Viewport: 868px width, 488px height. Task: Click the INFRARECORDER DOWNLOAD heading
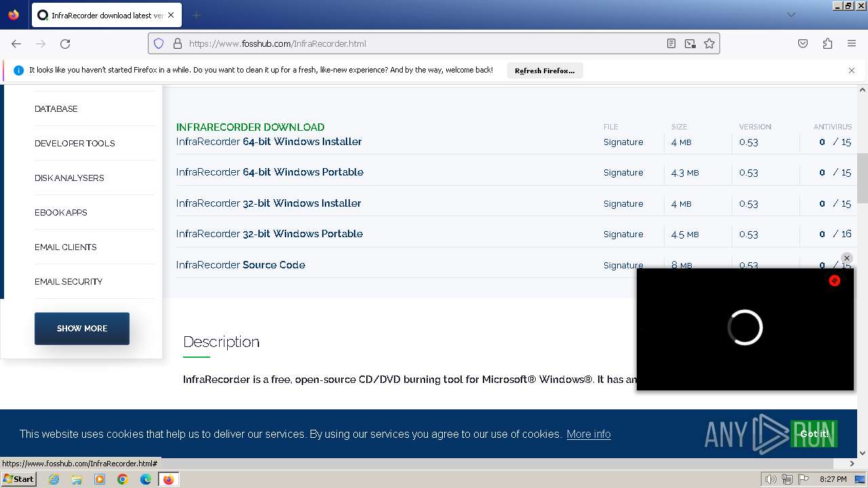tap(250, 127)
